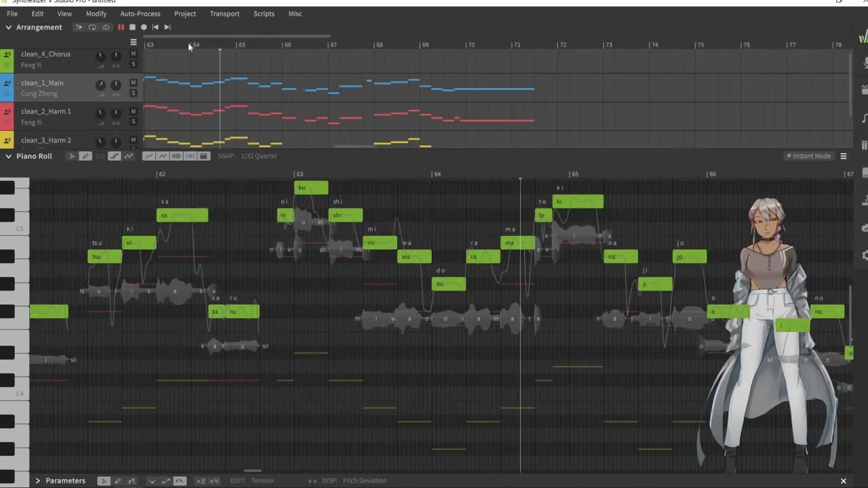Toggle phoneme display in Piano Roll toolbar

pos(190,156)
